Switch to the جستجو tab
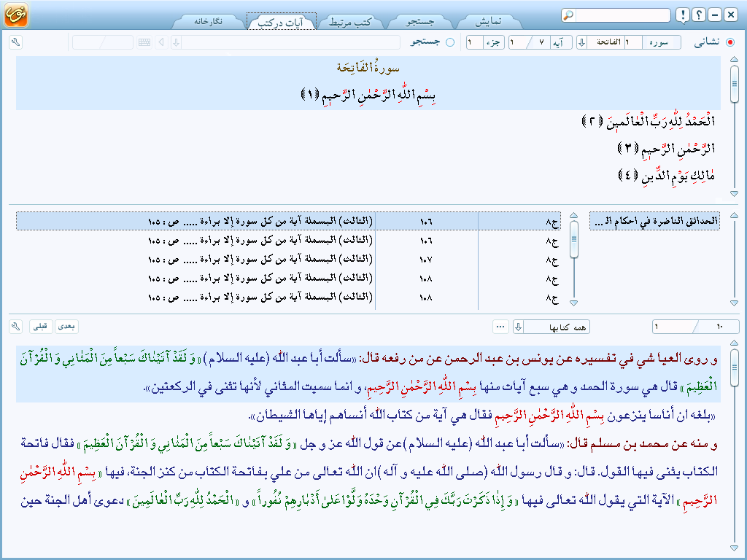Screen dimensions: 747x560 coord(419,22)
